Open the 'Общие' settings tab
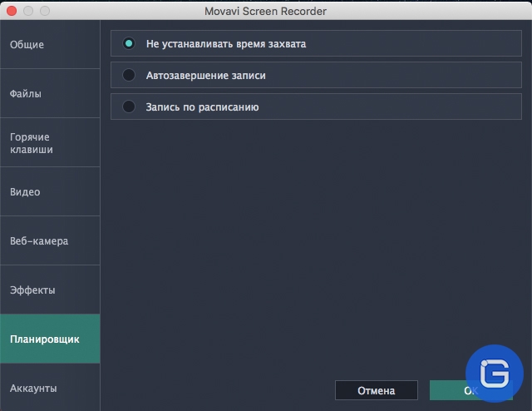The width and height of the screenshot is (532, 411). [50, 44]
